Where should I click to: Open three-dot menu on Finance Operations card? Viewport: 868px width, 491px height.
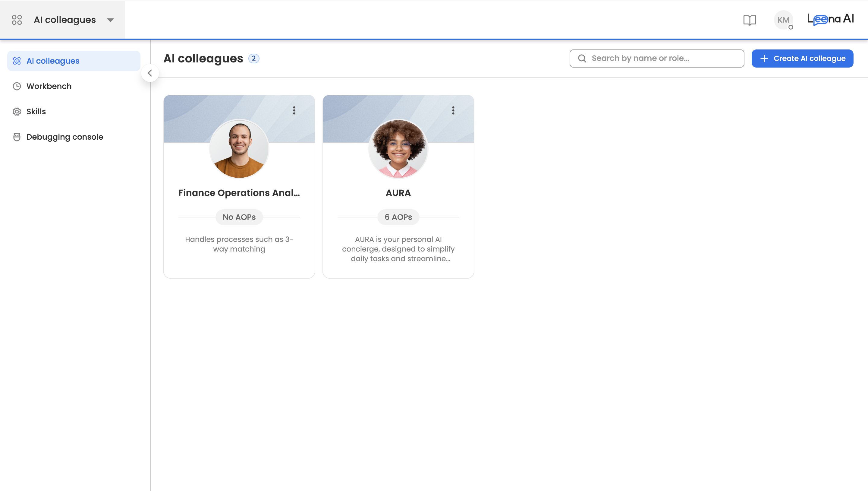point(294,111)
